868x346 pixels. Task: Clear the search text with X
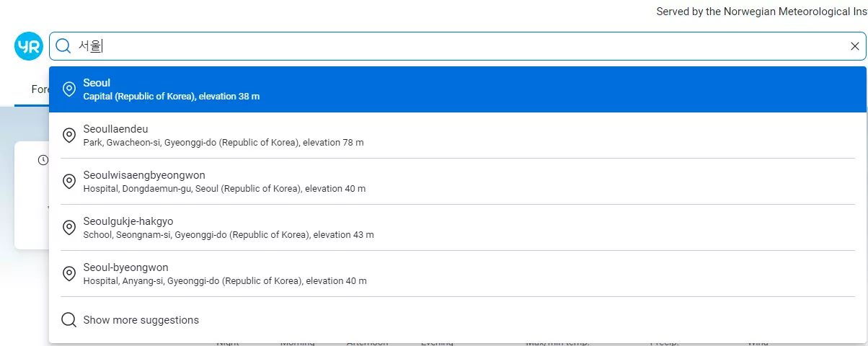click(854, 46)
